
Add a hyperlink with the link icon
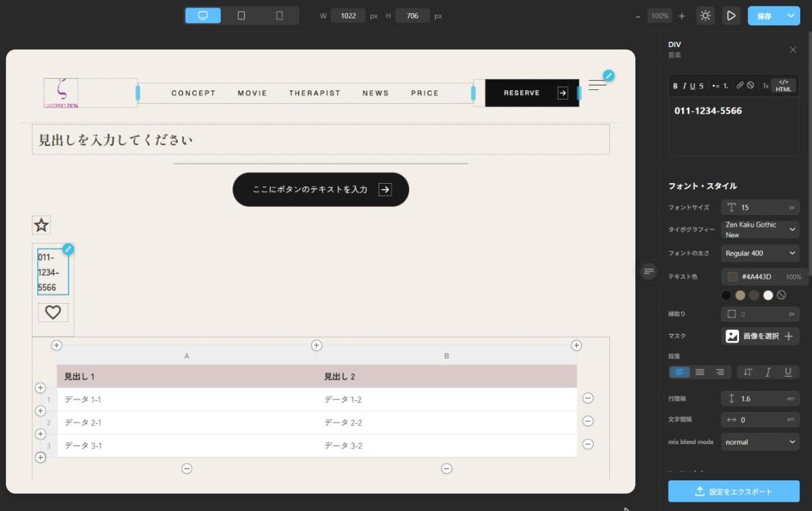pyautogui.click(x=740, y=85)
